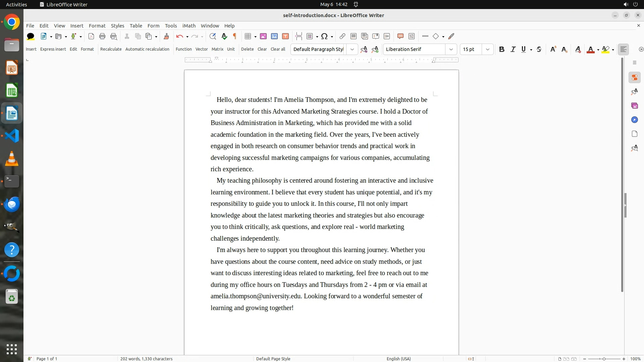Open the iMath menu
The image size is (644, 362).
tap(189, 25)
